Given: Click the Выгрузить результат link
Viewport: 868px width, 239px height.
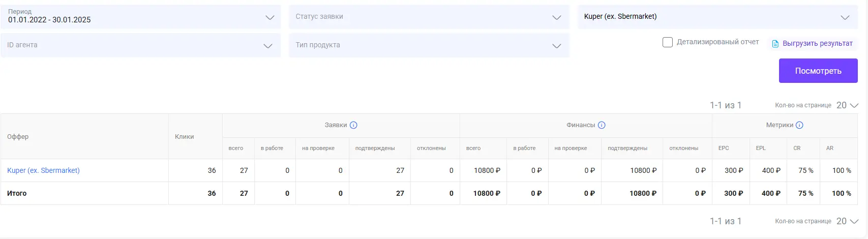Looking at the screenshot, I should [x=818, y=44].
